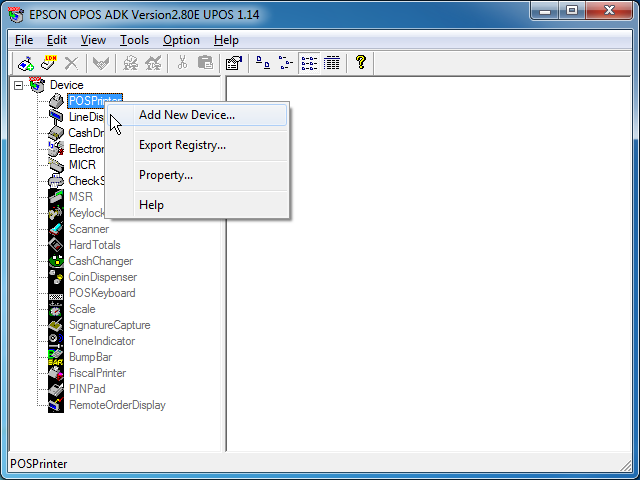Click the HardTotals icon in the tree

[56, 245]
